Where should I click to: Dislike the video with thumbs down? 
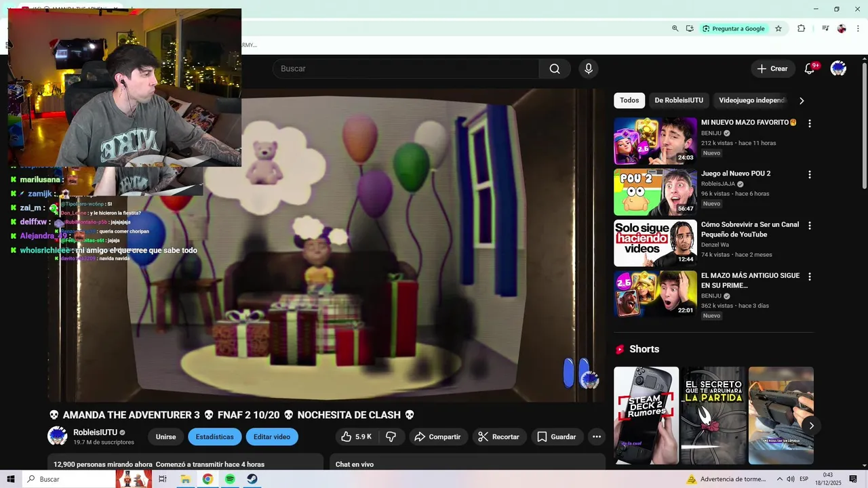391,436
